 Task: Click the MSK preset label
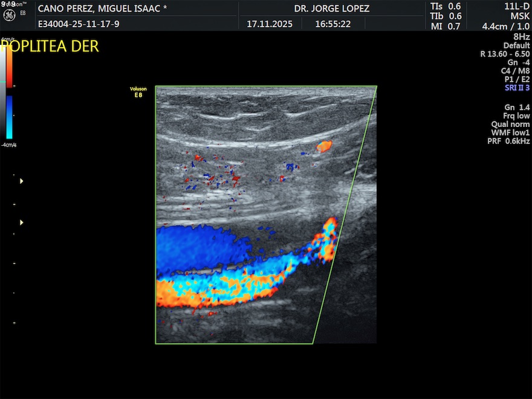(x=519, y=16)
